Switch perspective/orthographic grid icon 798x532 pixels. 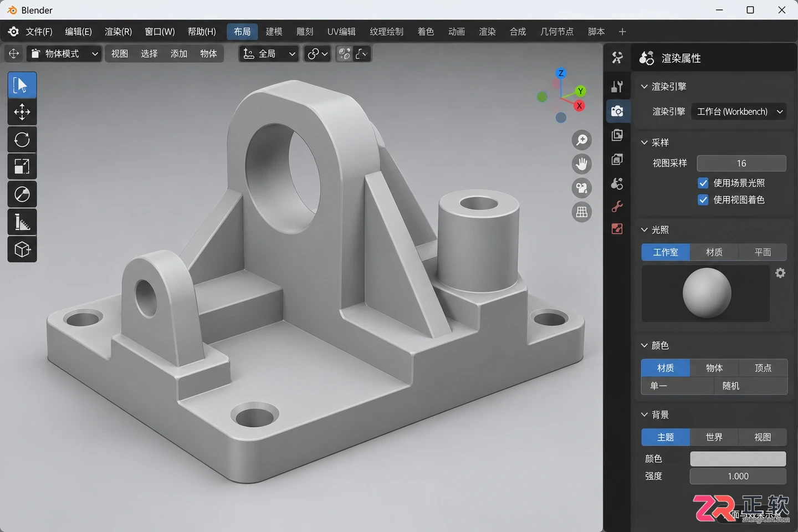[x=582, y=212]
